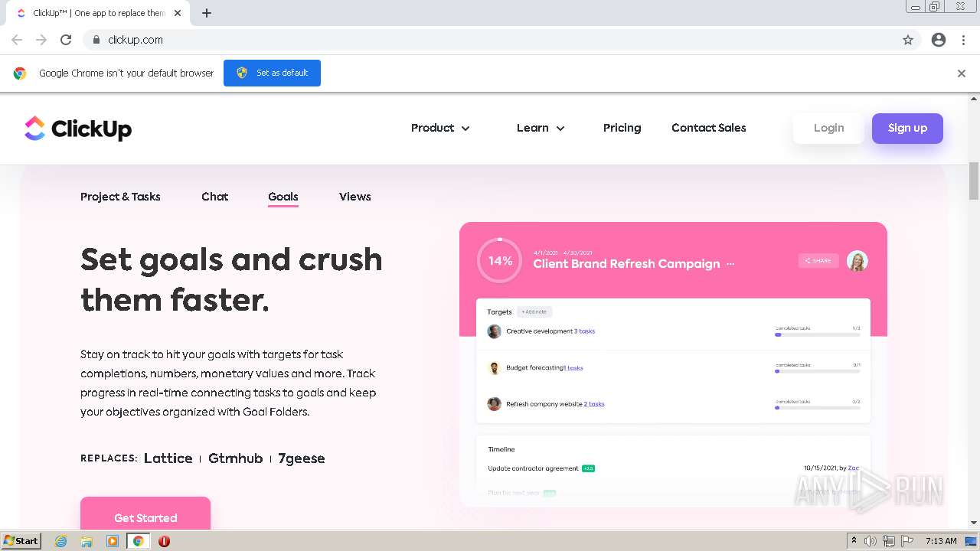This screenshot has width=980, height=551.
Task: Expand the Learn dropdown menu
Action: [x=541, y=128]
